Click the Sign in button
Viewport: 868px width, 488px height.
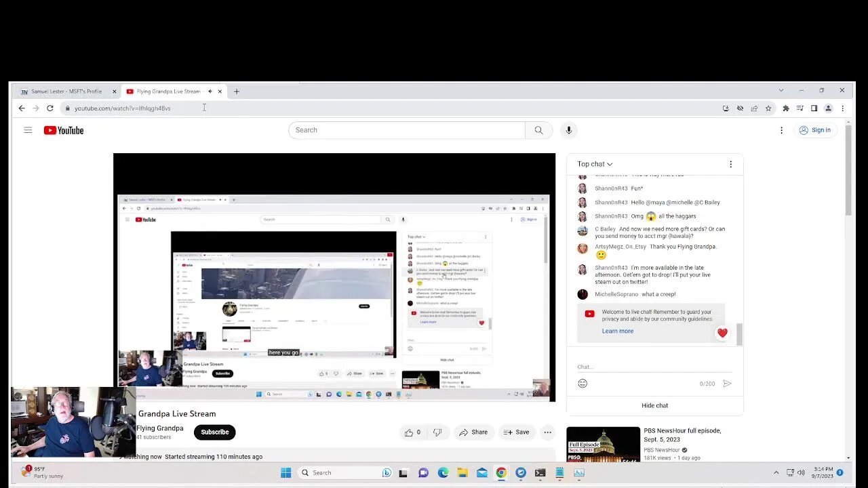814,130
